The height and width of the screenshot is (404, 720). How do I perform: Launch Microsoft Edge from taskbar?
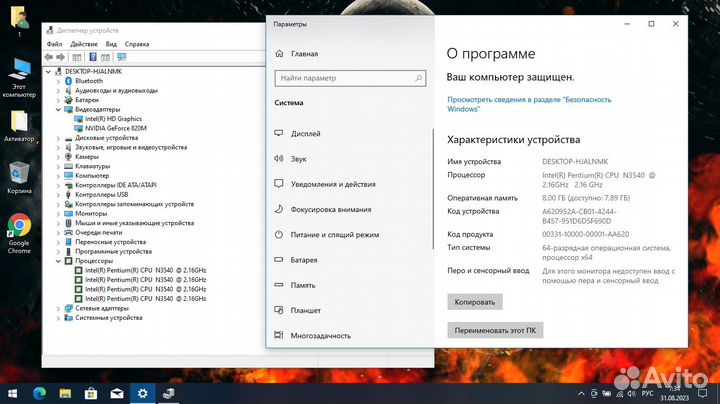pos(39,393)
